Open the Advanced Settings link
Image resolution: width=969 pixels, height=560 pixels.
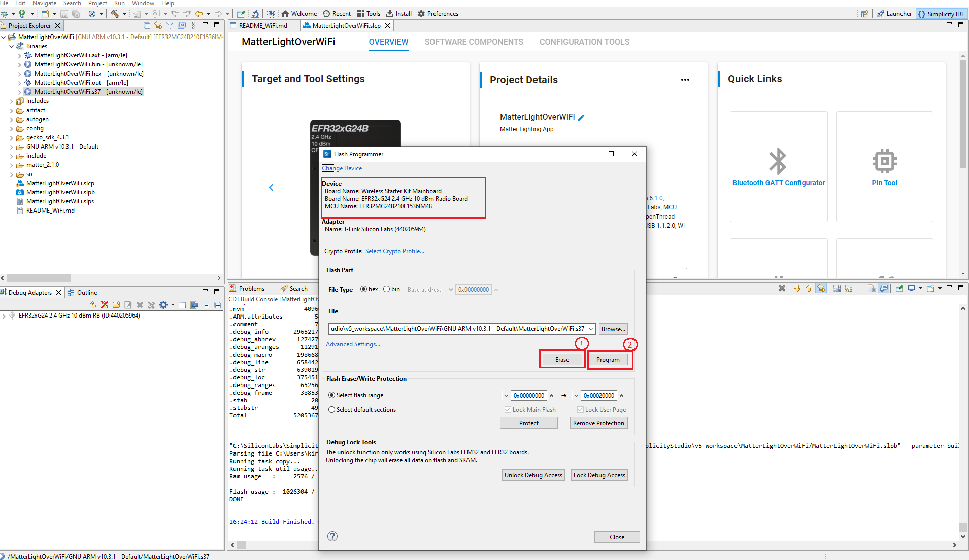point(353,344)
